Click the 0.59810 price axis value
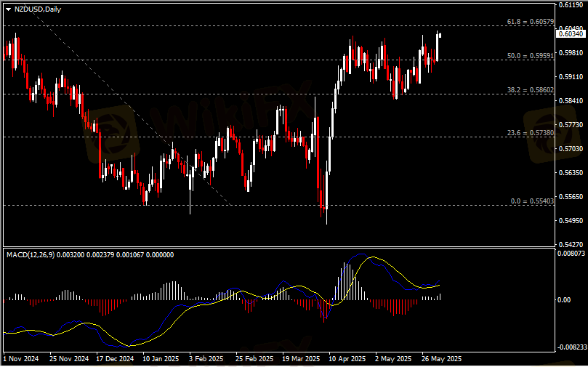This screenshot has height=367, width=588. click(571, 53)
